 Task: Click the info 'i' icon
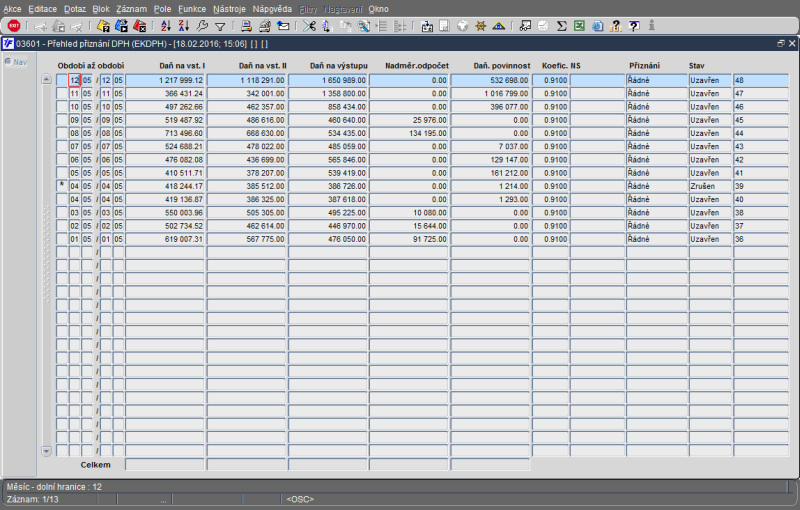(652, 26)
